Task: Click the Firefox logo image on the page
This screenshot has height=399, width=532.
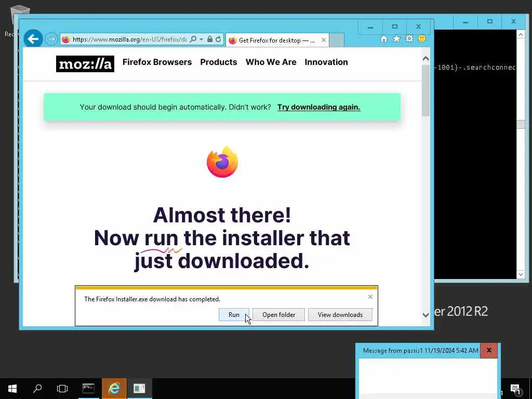Action: [222, 162]
